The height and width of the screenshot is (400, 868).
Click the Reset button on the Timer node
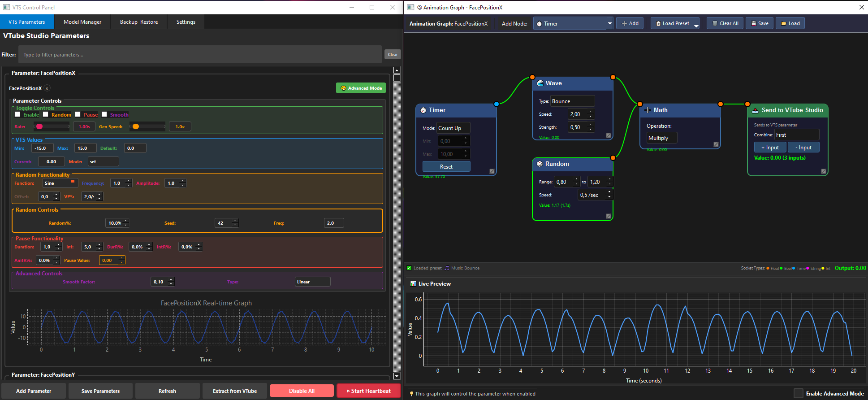tap(446, 167)
